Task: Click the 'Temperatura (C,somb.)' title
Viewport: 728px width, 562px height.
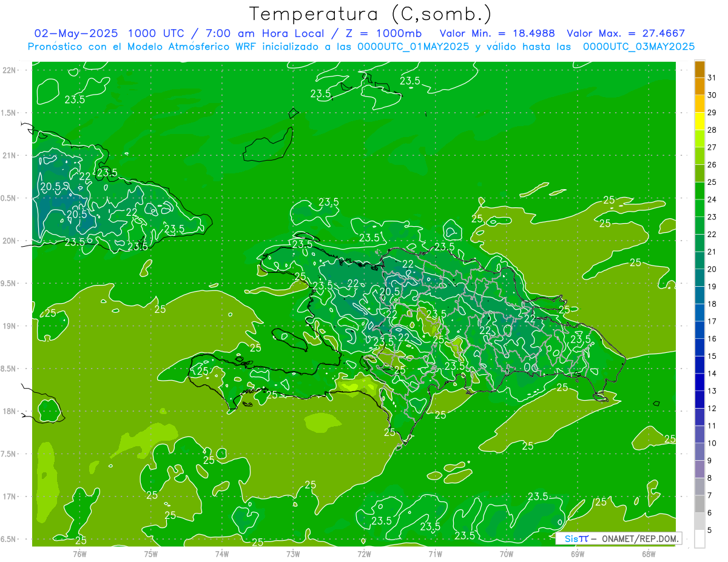Action: [370, 14]
